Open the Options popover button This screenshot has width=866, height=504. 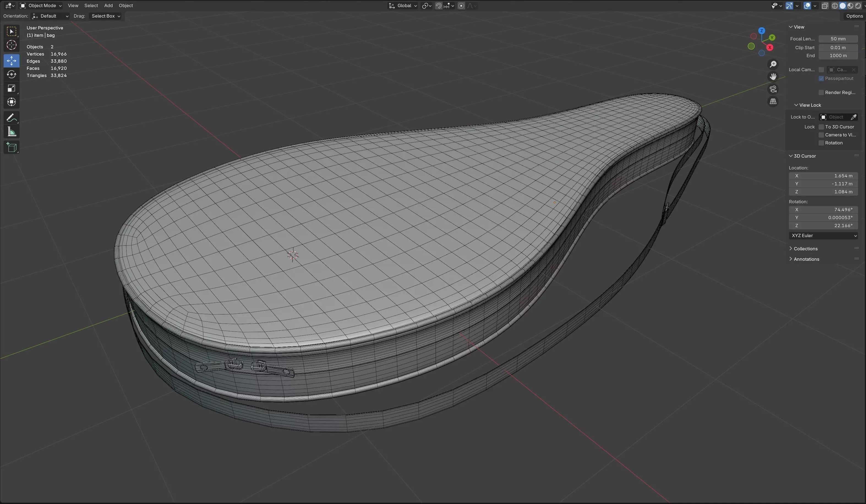pyautogui.click(x=854, y=16)
